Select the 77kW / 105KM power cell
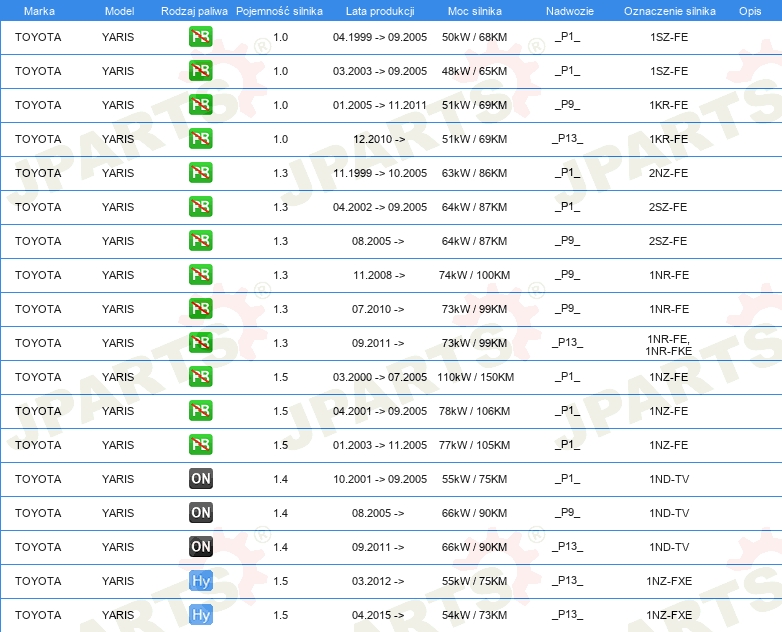Viewport: 782px width, 632px height. tap(474, 444)
